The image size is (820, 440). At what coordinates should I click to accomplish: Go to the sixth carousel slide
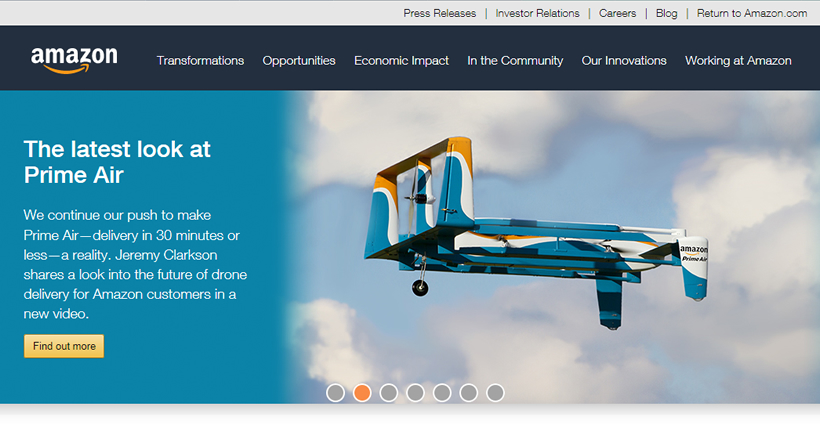pyautogui.click(x=468, y=393)
